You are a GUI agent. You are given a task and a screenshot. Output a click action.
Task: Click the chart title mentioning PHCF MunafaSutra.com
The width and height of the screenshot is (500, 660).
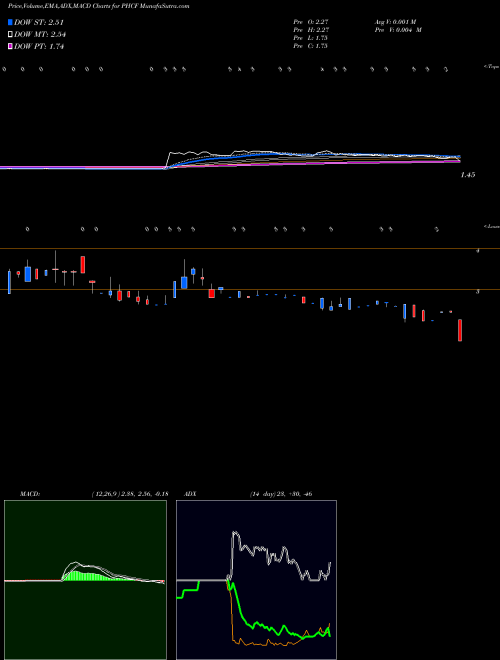point(98,6)
